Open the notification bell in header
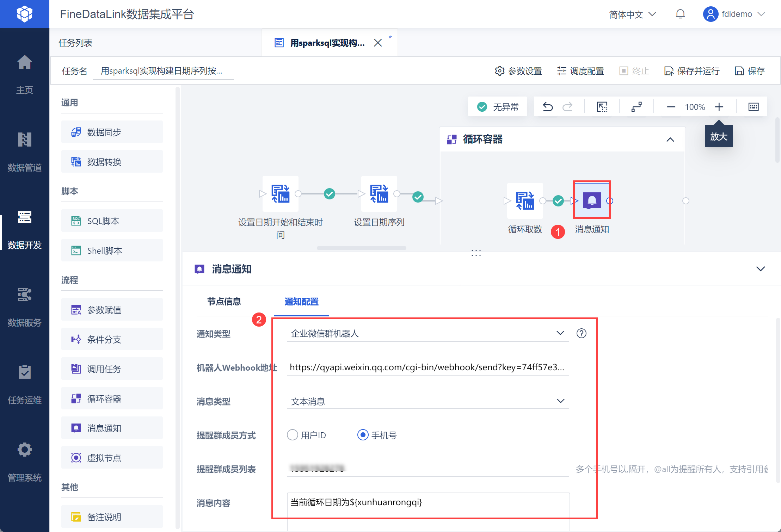 pos(680,14)
